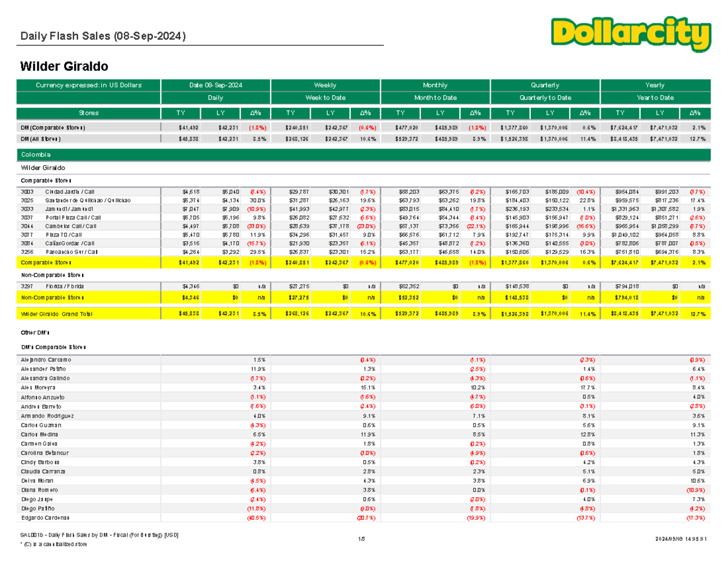The width and height of the screenshot is (728, 562).
Task: Click the footer report name 'SAL001b - Daily Flash Sales by DM'
Action: click(99, 535)
